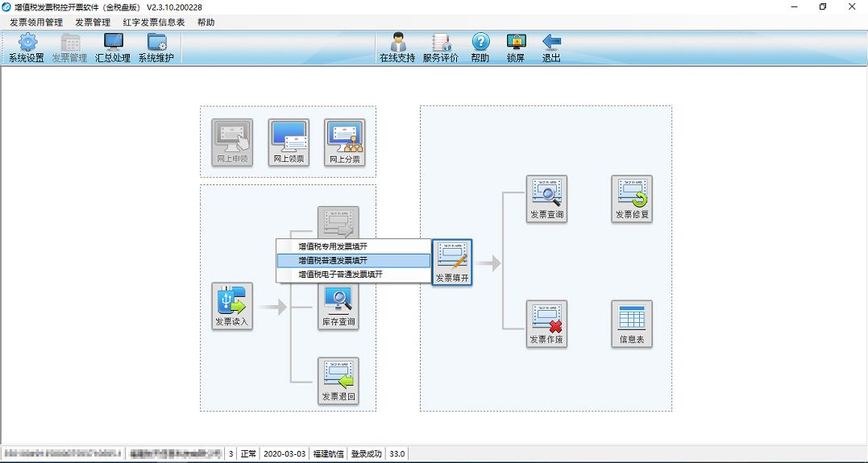This screenshot has height=463, width=868.
Task: Click the 发票退回 icon
Action: tap(338, 381)
